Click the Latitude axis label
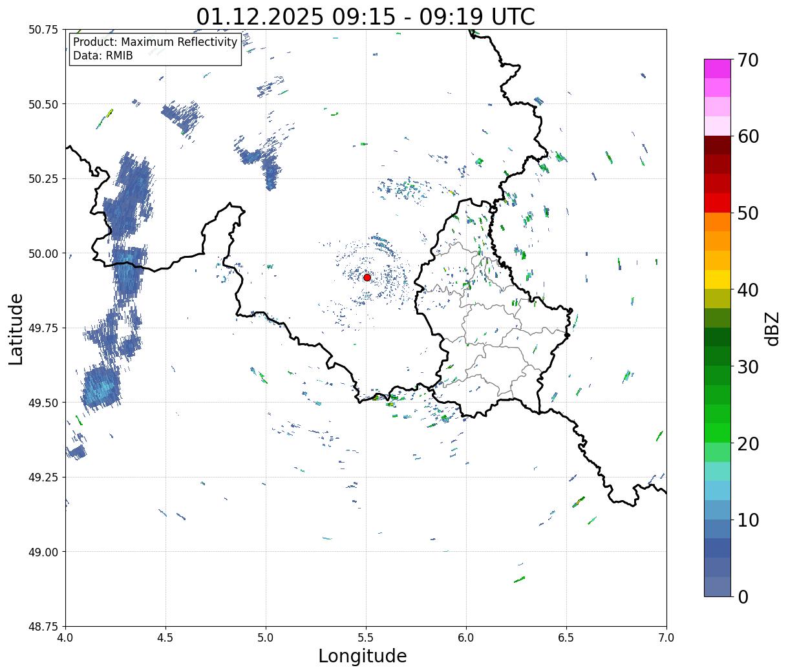This screenshot has width=788, height=672. 16,329
